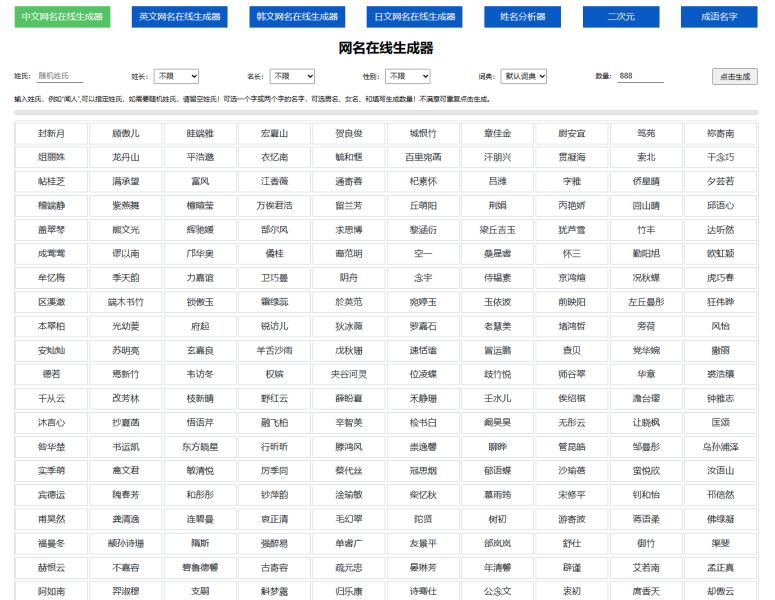Select the 二次元 tab

621,17
